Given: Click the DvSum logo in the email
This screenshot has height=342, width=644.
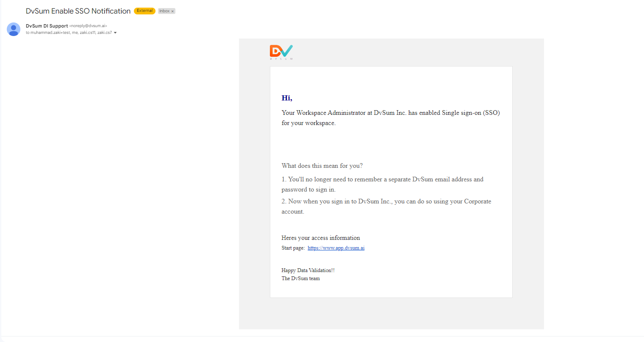Looking at the screenshot, I should tap(281, 52).
